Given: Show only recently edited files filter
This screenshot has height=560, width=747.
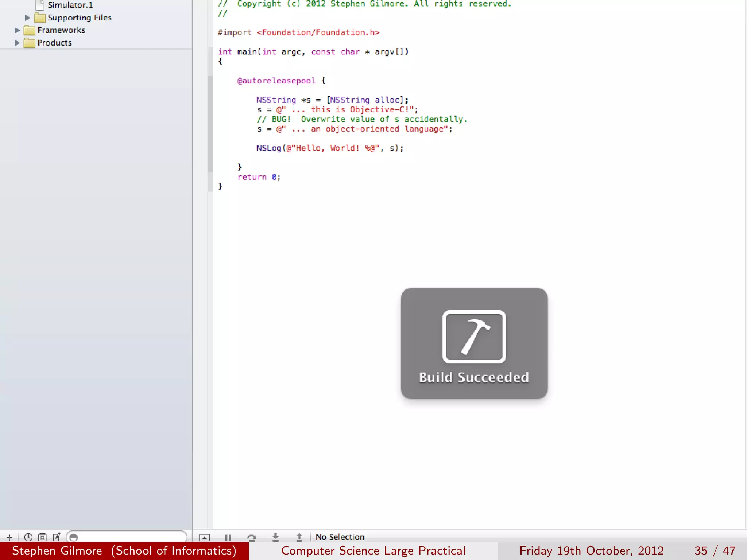Looking at the screenshot, I should pyautogui.click(x=28, y=537).
